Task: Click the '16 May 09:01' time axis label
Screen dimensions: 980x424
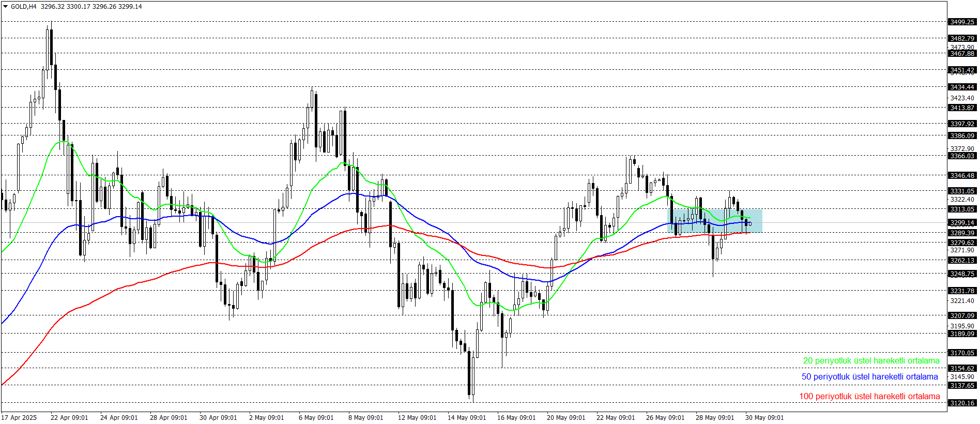Action: (516, 418)
